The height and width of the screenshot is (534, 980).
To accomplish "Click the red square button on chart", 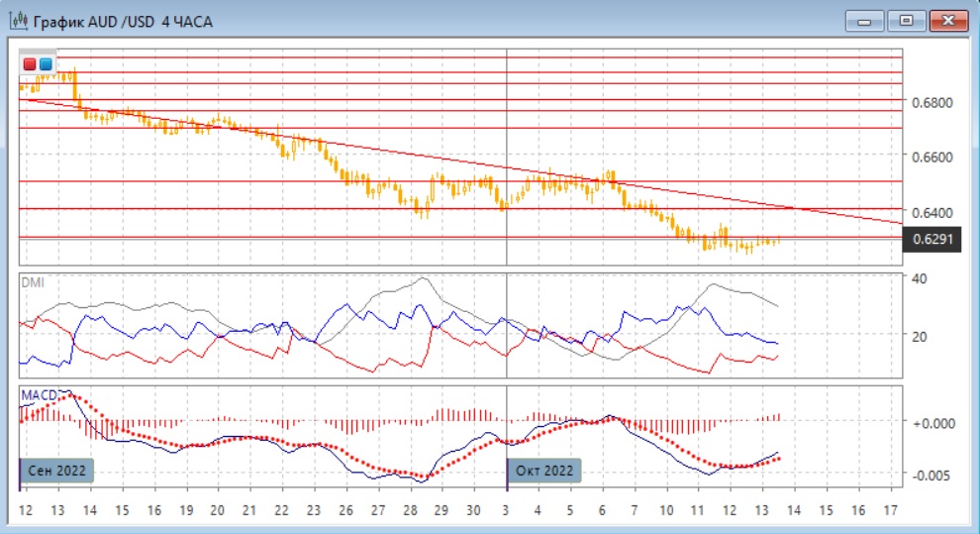I will tap(30, 64).
